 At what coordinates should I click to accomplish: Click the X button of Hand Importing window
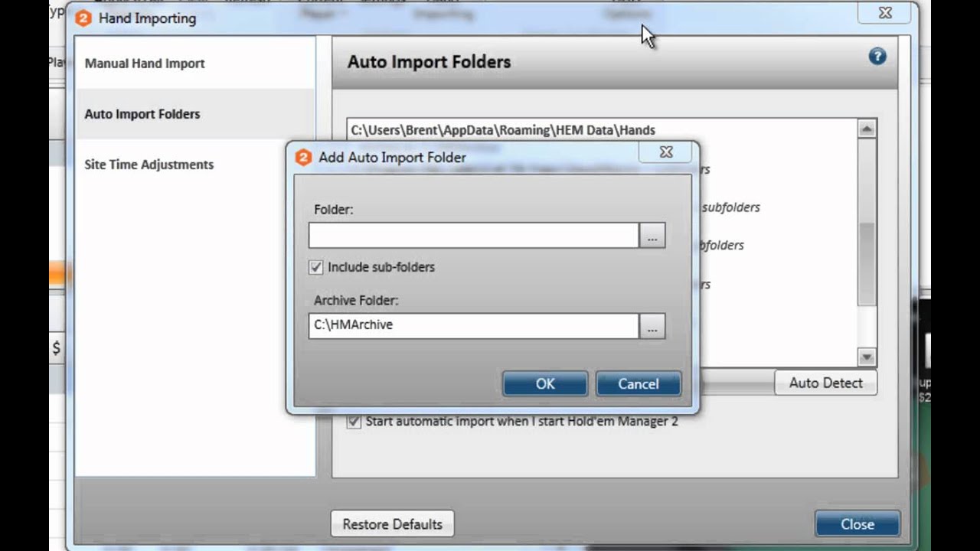pos(885,12)
